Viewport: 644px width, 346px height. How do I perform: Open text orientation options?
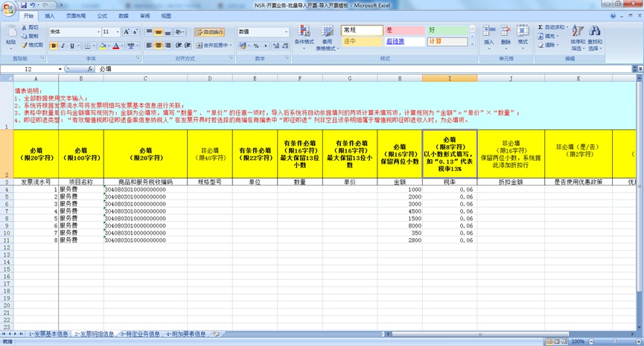pos(179,31)
